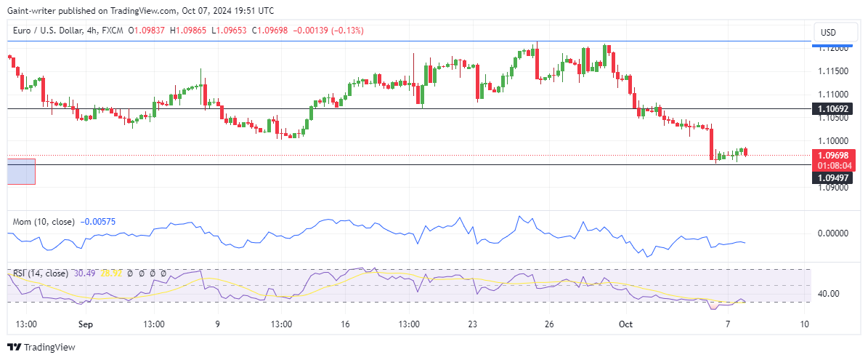Click the momentum value −0.00575
The image size is (868, 360).
pyautogui.click(x=98, y=222)
